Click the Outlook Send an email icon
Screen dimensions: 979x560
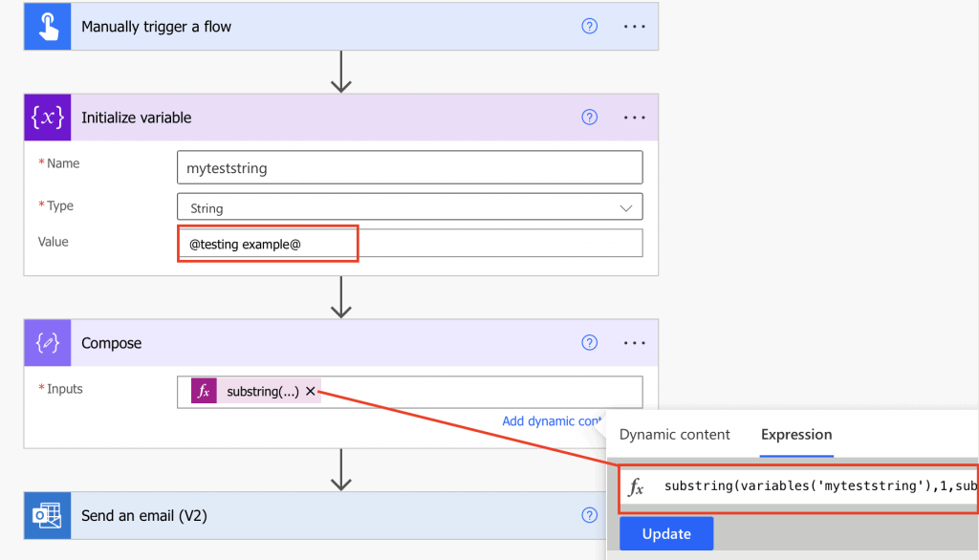(48, 516)
